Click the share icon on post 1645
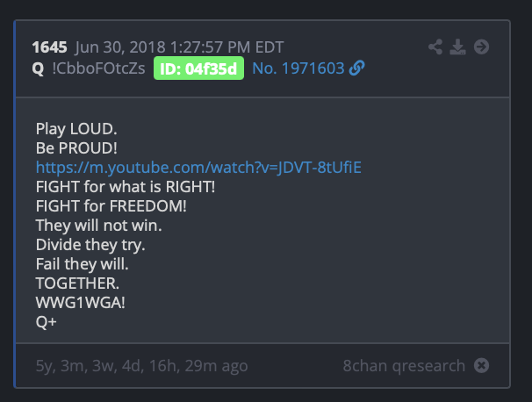The image size is (532, 402). coord(435,47)
